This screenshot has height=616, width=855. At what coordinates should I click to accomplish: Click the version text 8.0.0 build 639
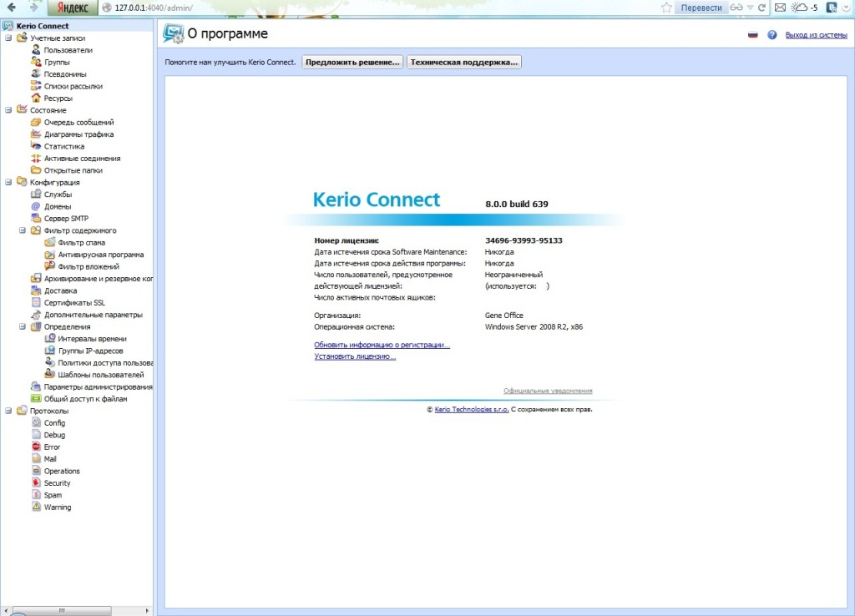point(517,204)
